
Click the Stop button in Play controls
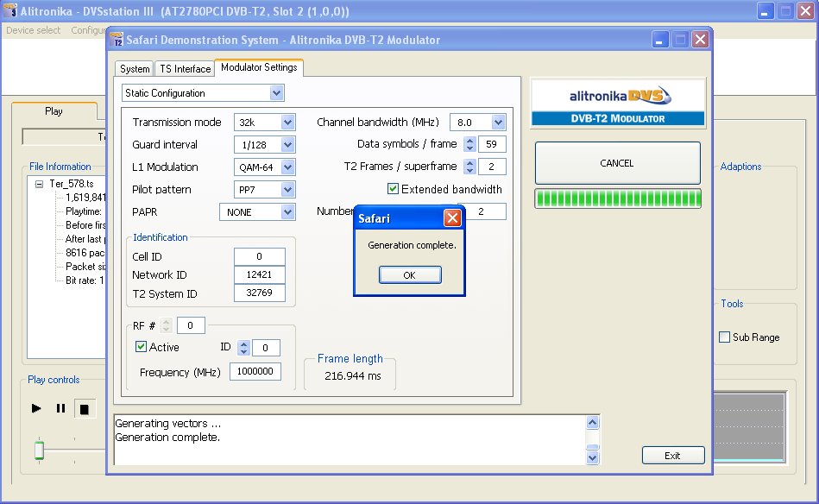click(84, 409)
